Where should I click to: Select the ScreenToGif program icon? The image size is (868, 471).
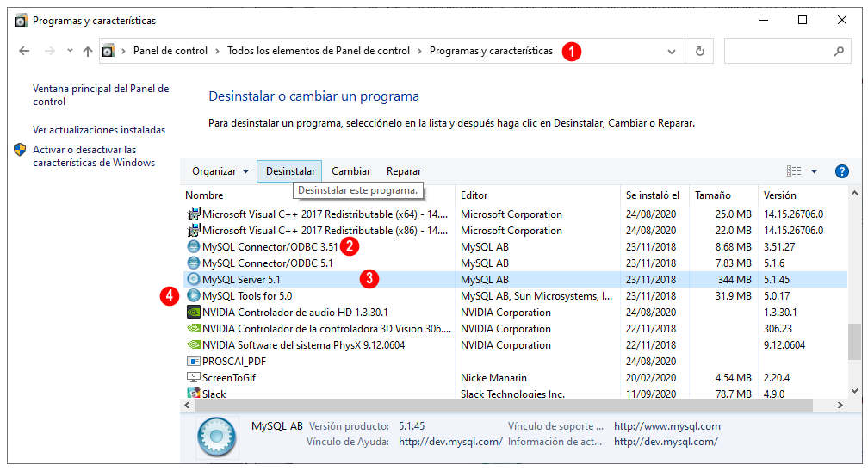click(x=193, y=377)
